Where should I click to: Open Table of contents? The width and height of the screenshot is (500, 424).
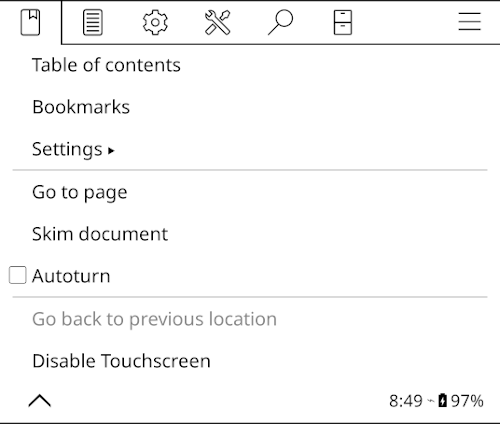click(x=106, y=65)
